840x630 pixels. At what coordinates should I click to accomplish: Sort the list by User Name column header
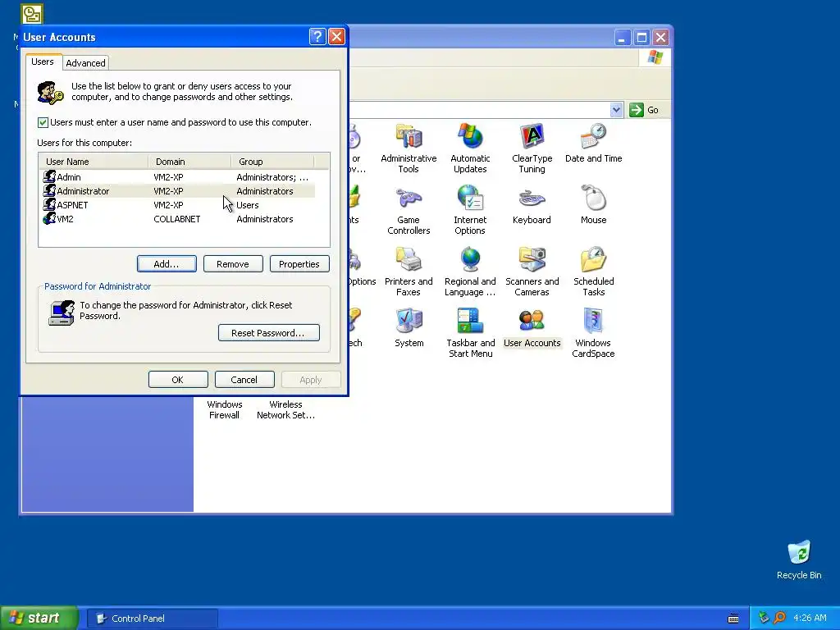tap(94, 162)
